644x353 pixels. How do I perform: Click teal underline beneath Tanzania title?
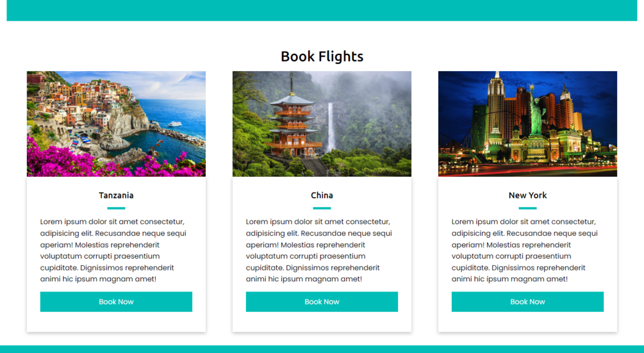point(116,208)
